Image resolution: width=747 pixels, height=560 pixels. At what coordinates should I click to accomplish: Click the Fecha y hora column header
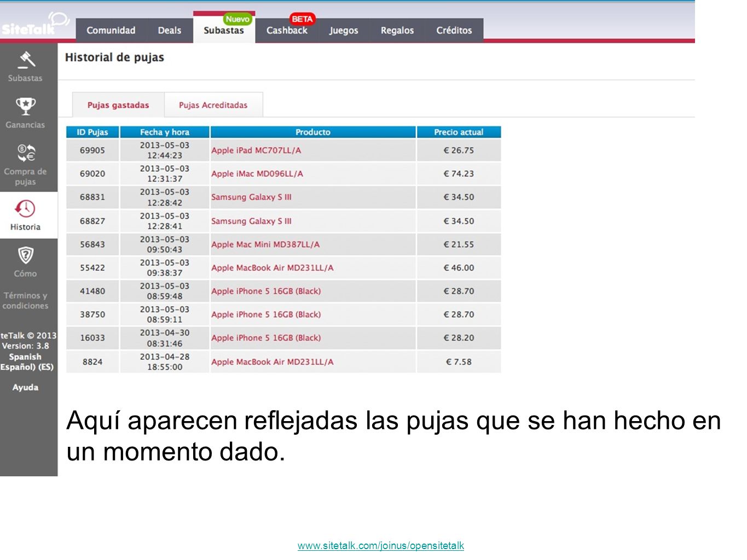(165, 132)
